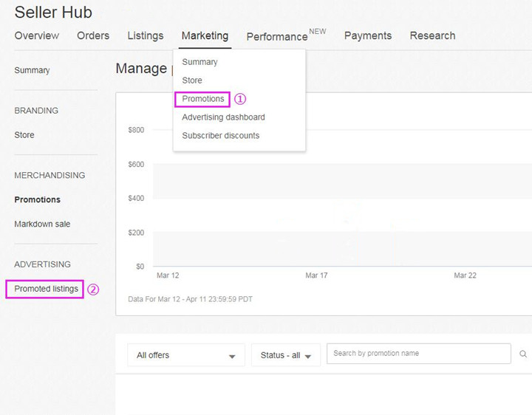
Task: Click the Data For Mar 12 - Apr 11 note
Action: click(x=190, y=299)
